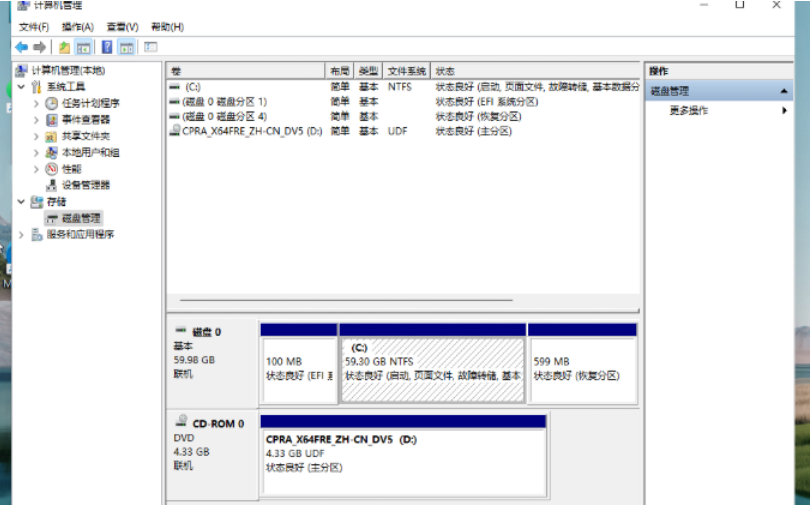812x506 pixels.
Task: Select the 磁盘 0 磁盘分区 1 row
Action: coord(404,102)
